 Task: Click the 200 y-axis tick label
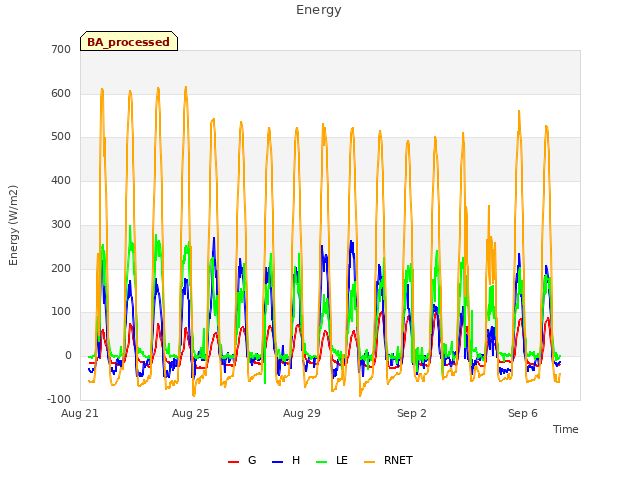coord(61,269)
